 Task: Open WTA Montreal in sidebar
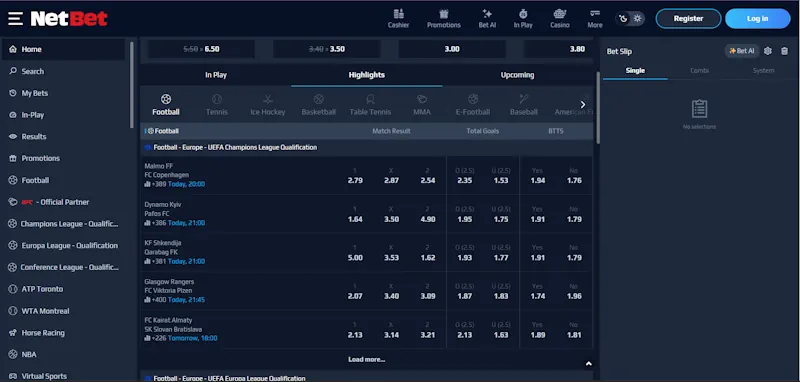(x=63, y=311)
